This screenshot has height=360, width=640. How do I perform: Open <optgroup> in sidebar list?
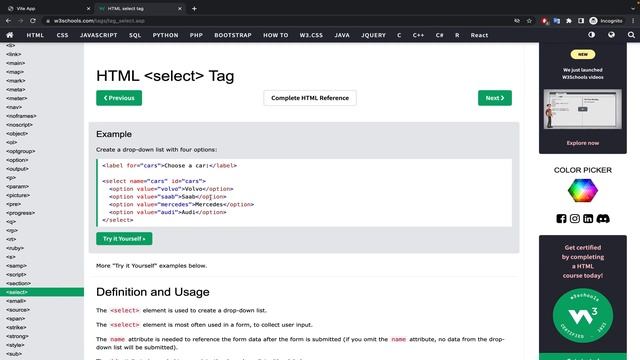pos(20,151)
